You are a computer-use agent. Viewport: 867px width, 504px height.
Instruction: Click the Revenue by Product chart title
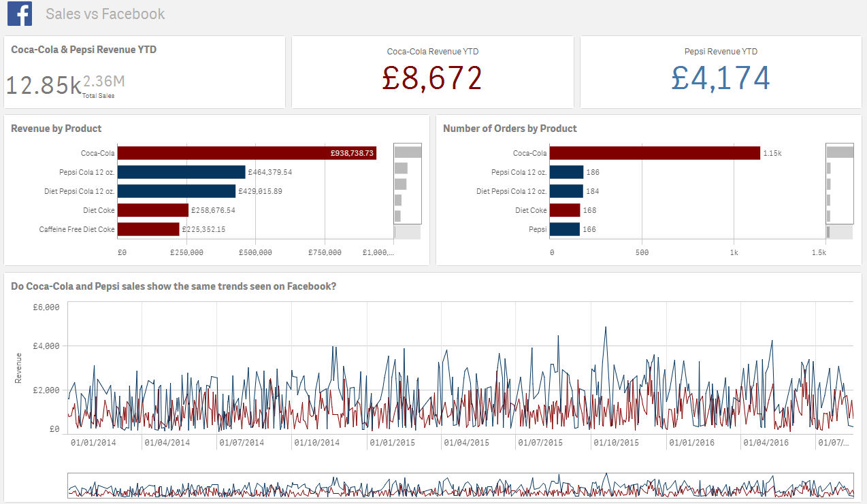pyautogui.click(x=56, y=129)
